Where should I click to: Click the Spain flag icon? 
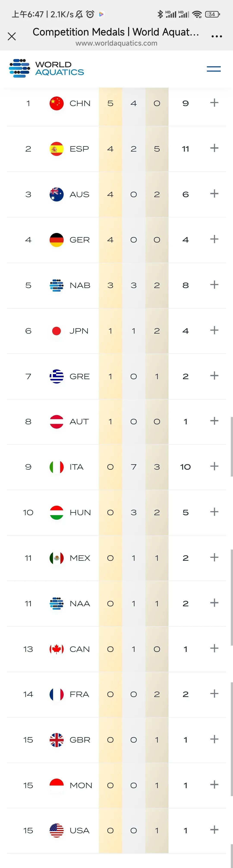point(57,149)
